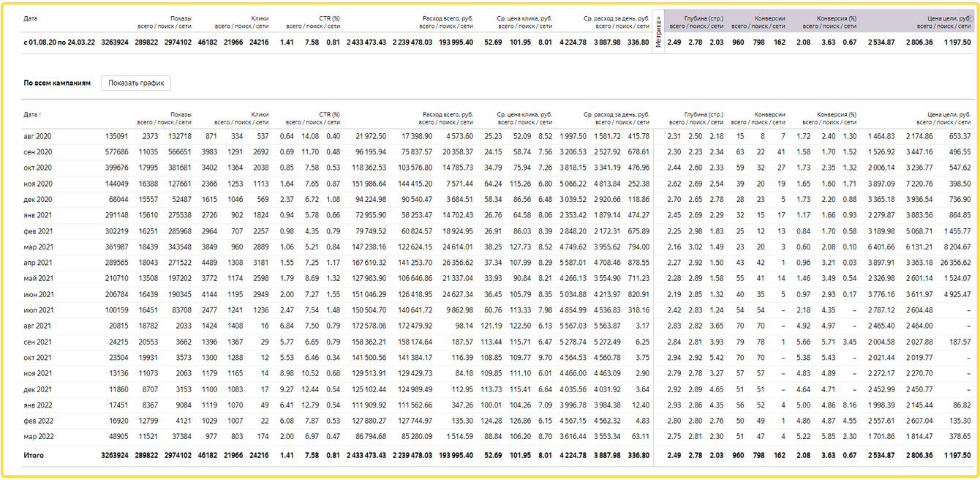The image size is (980, 480).
Task: Click the "Итого" totals row label
Action: tap(34, 456)
